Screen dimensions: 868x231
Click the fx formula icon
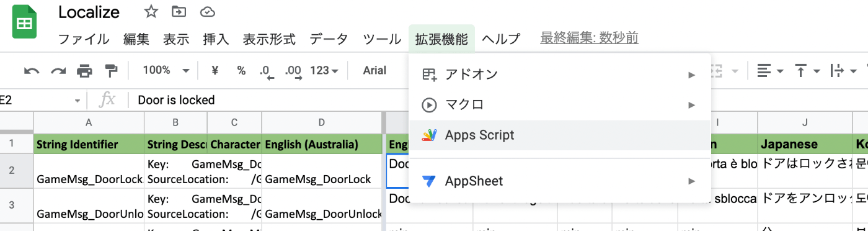pos(107,100)
